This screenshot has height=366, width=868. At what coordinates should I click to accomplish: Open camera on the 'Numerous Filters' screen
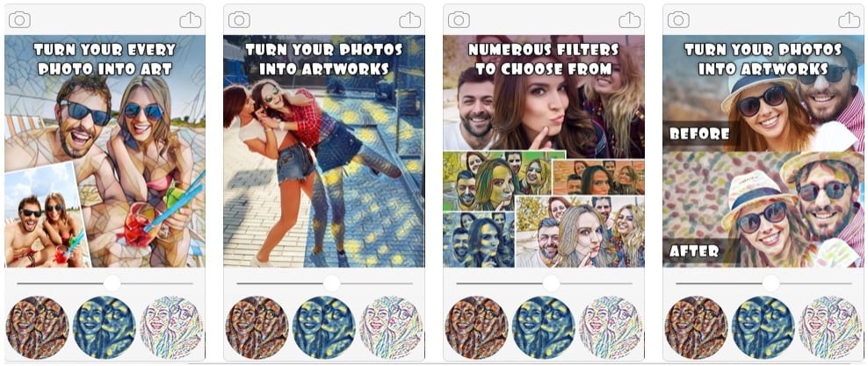click(x=459, y=20)
